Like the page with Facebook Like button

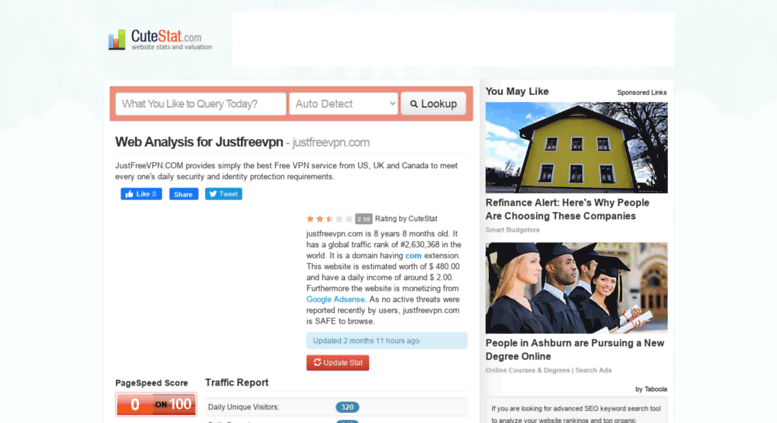141,194
